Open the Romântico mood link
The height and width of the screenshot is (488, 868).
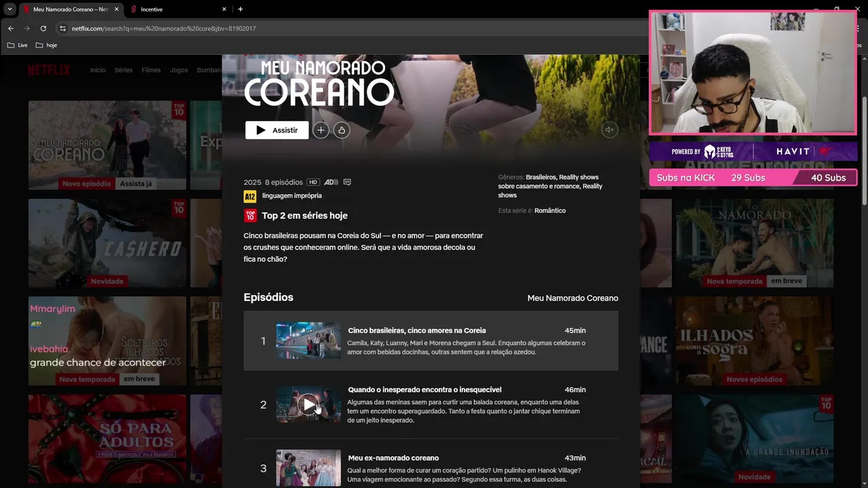click(x=550, y=211)
